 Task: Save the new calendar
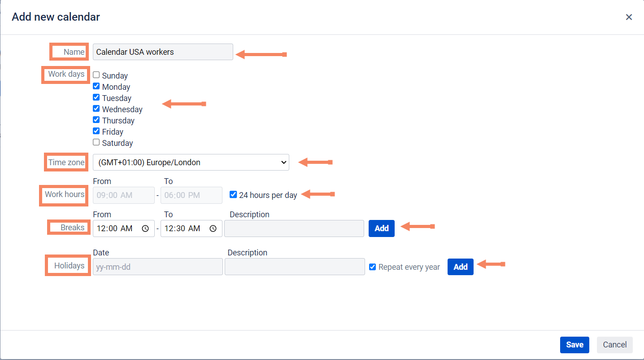(x=574, y=345)
